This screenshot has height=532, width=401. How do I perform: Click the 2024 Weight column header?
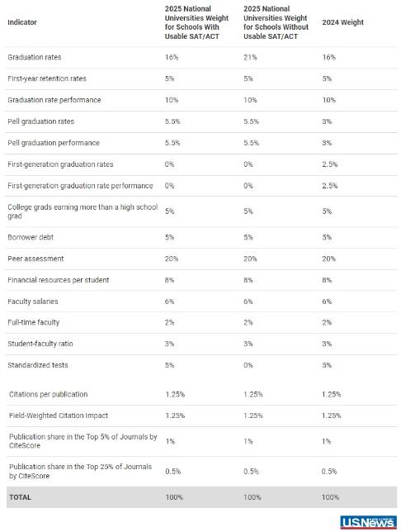pos(342,22)
